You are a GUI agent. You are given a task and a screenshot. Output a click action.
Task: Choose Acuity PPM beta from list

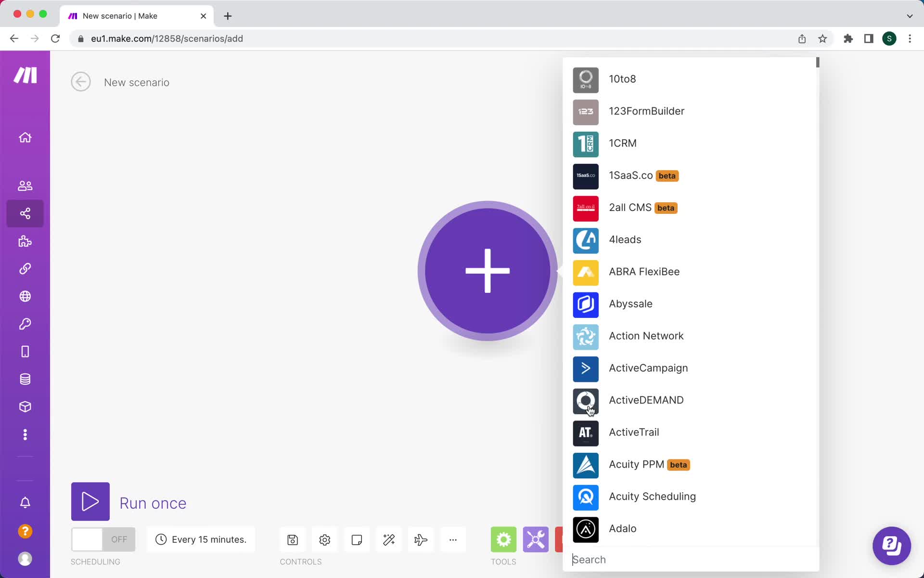tap(691, 465)
